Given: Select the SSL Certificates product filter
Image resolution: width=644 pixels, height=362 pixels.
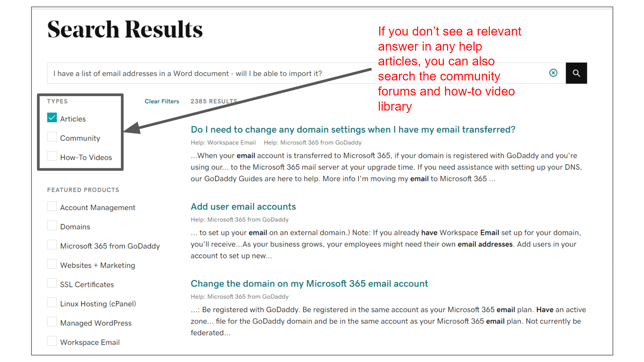Looking at the screenshot, I should (51, 284).
